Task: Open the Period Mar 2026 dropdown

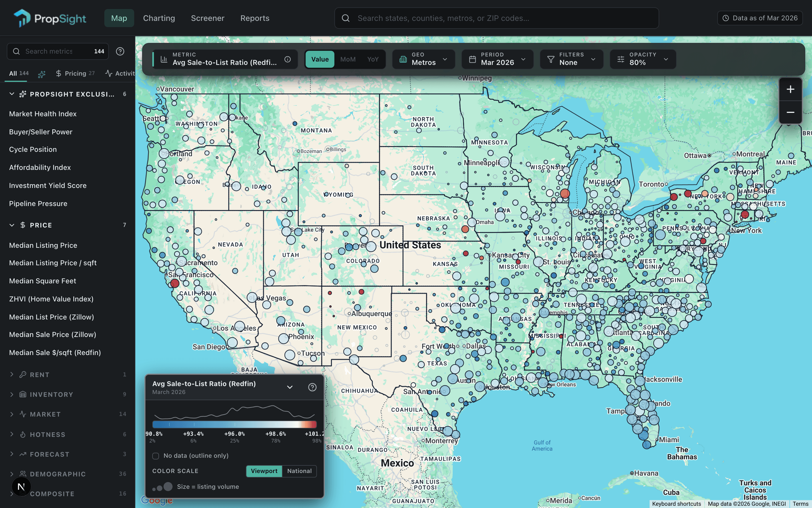Action: tap(497, 59)
